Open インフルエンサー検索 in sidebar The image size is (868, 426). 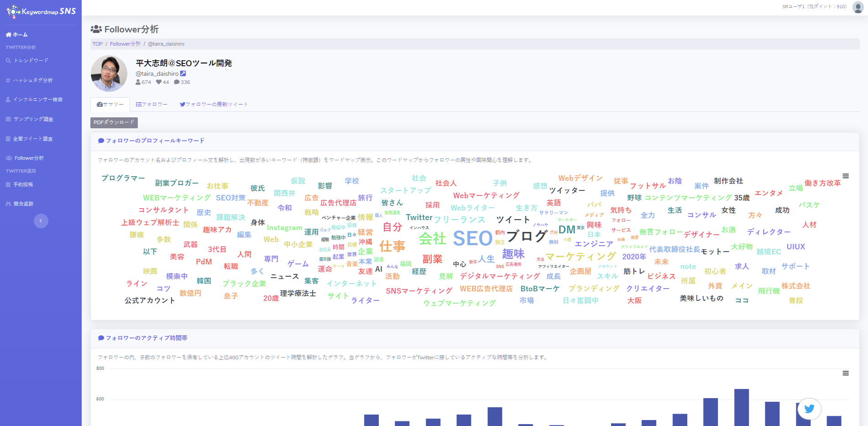[37, 100]
